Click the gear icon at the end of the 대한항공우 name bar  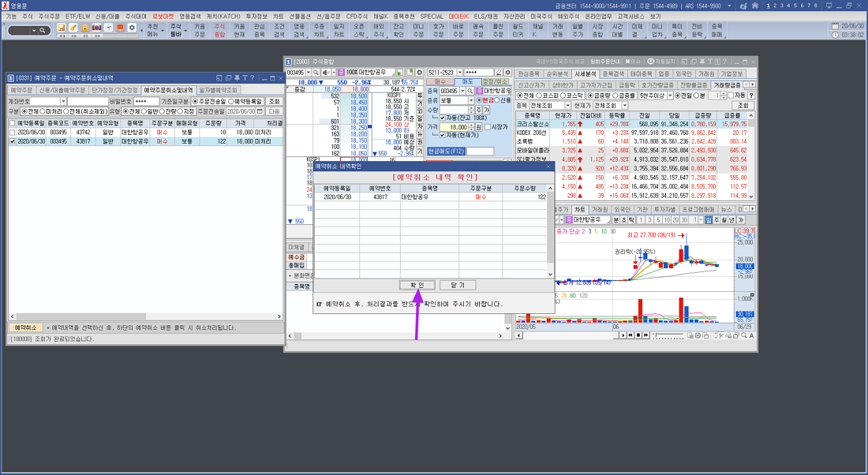(x=419, y=73)
